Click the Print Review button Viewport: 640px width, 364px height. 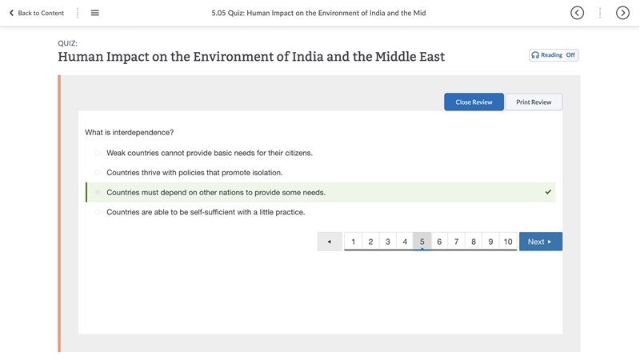pos(534,102)
